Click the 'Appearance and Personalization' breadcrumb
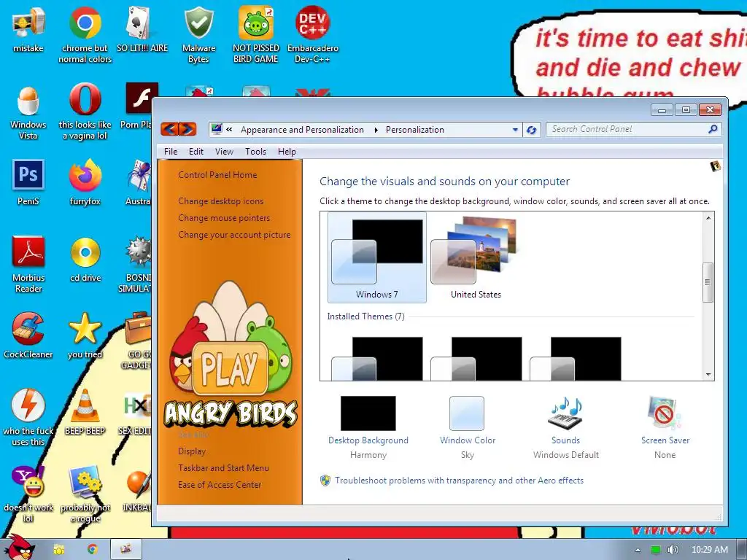747x560 pixels. point(302,130)
